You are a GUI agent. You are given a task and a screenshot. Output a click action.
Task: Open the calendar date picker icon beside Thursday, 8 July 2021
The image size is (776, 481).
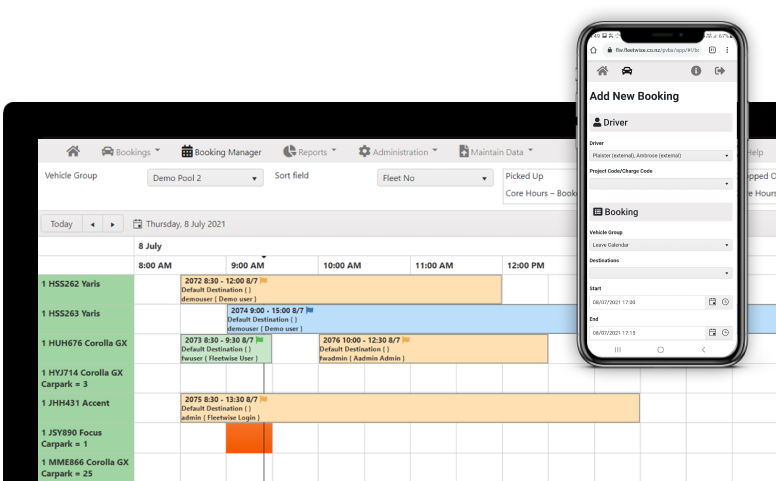coord(138,224)
